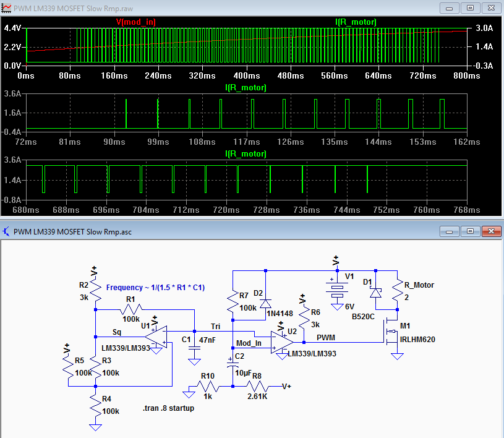
Task: Select the R2 resistor symbol
Action: [95, 290]
